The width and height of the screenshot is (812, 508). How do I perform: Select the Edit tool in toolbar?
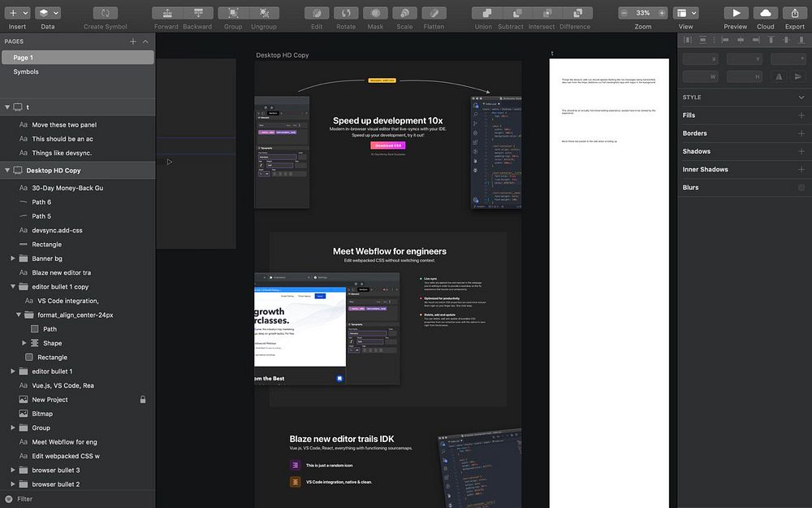click(x=317, y=13)
